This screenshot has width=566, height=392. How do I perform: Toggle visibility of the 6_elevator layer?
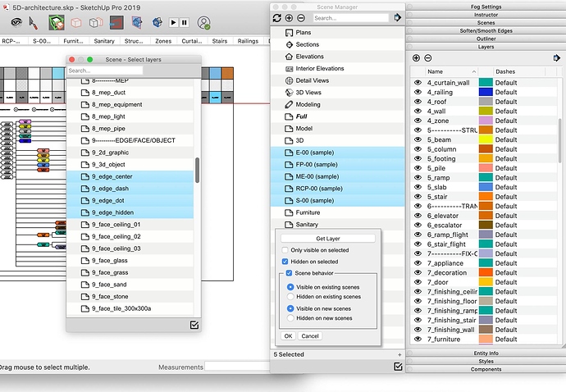tap(418, 216)
